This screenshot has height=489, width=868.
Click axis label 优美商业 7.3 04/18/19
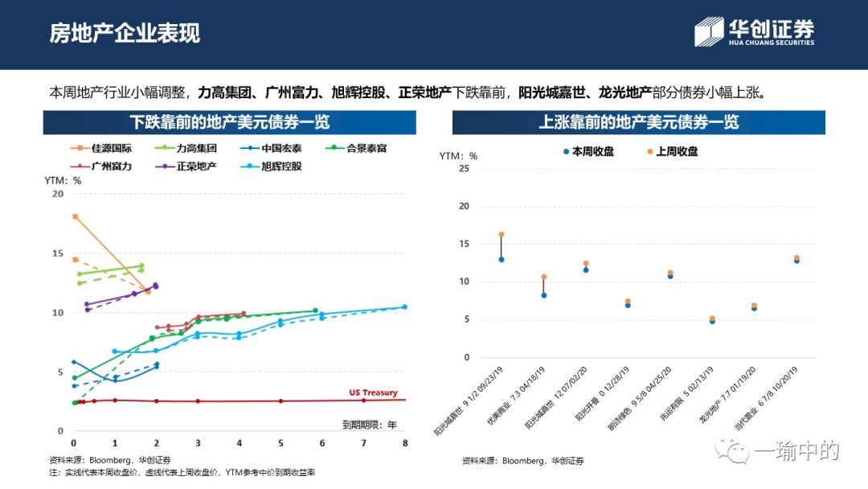516,396
